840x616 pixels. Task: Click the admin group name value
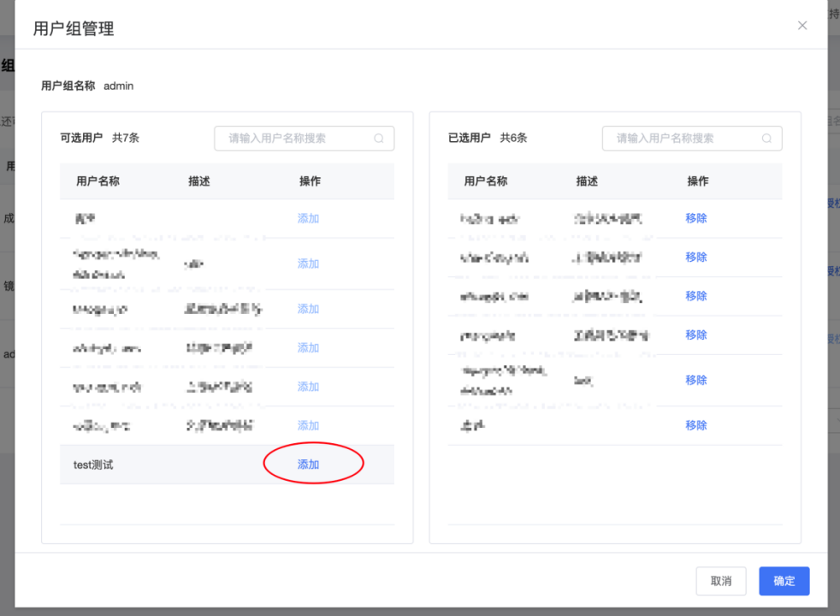[x=118, y=86]
